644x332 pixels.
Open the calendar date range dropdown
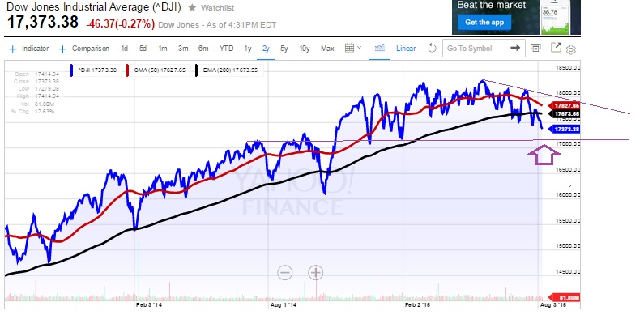pyautogui.click(x=354, y=49)
